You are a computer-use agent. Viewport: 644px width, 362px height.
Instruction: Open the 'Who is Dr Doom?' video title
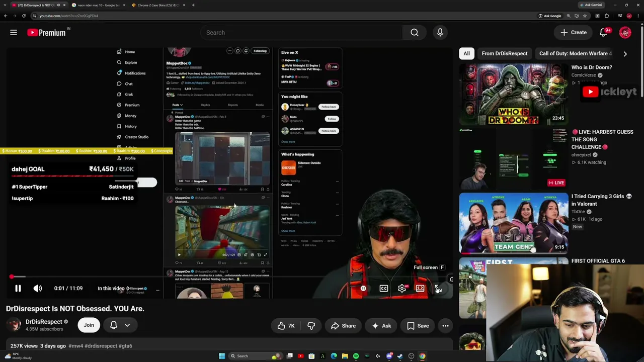click(x=592, y=67)
